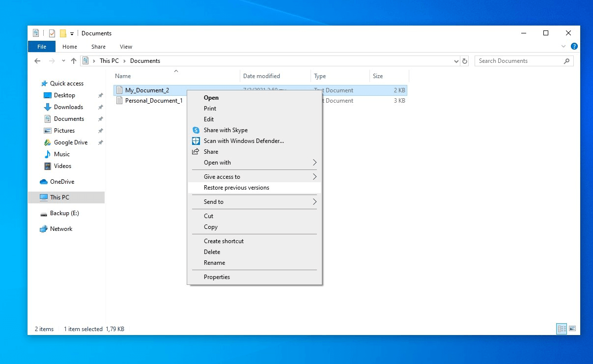Select Restore previous versions menu entry

pos(236,188)
